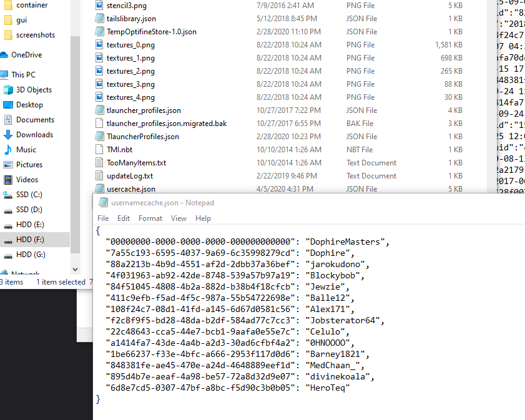The height and width of the screenshot is (420, 525).
Task: Click the tlauncher_profiles.json file icon
Action: click(99, 110)
